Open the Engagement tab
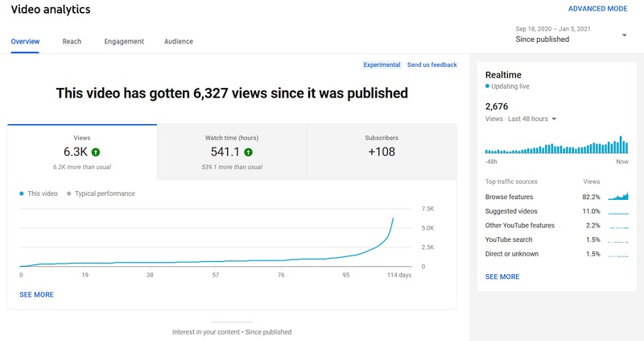The width and height of the screenshot is (644, 341). pyautogui.click(x=124, y=41)
